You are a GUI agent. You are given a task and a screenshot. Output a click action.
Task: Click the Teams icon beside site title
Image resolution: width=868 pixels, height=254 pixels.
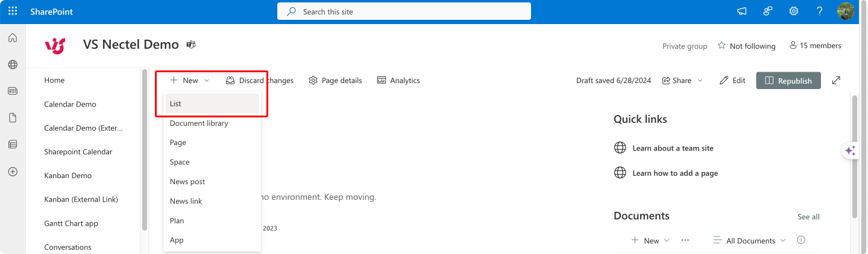[x=191, y=45]
